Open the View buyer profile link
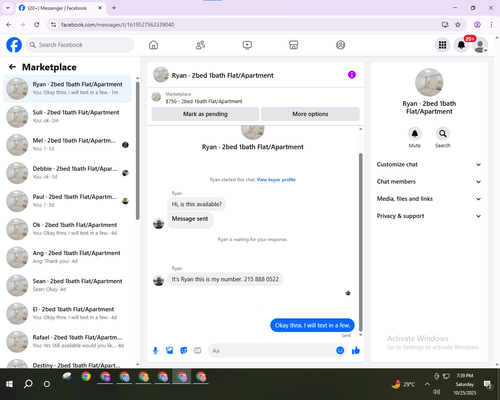Screen dimensions: 500x400 (x=276, y=180)
